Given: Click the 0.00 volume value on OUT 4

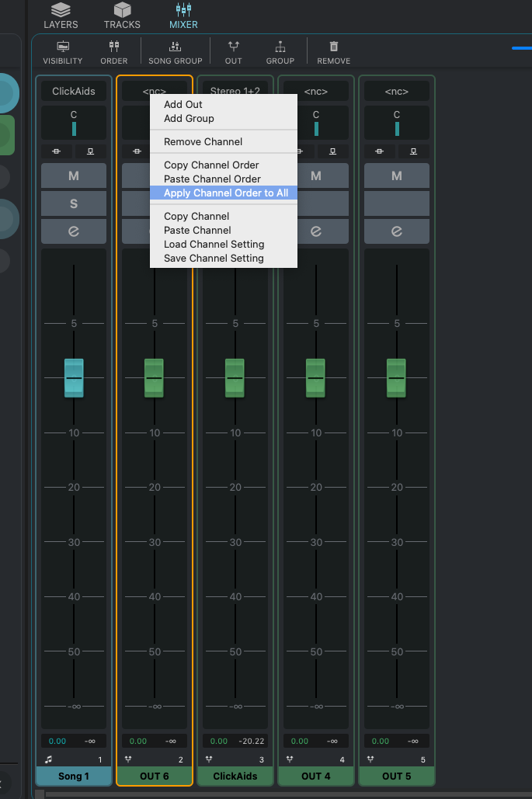Looking at the screenshot, I should pos(299,741).
